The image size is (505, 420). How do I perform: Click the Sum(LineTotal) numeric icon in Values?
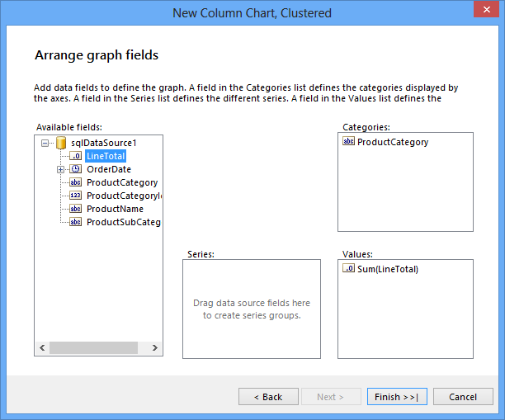[x=348, y=269]
